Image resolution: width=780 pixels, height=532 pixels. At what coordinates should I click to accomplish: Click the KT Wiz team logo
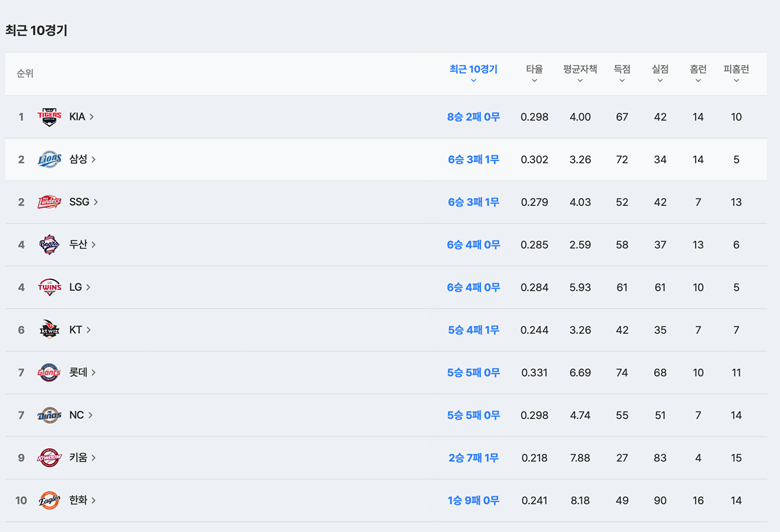(49, 330)
